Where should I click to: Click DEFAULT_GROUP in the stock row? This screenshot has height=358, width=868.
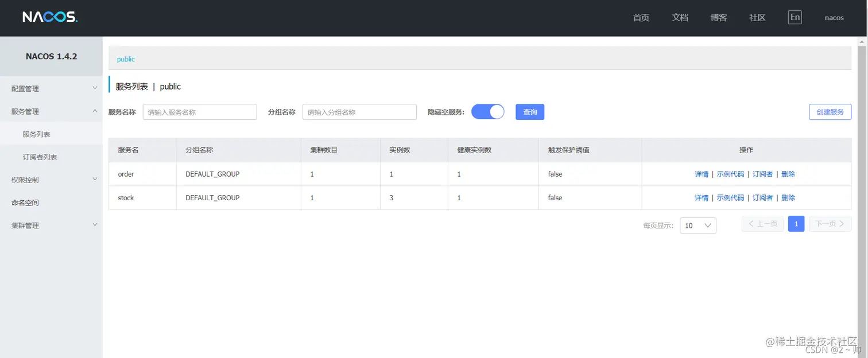212,197
